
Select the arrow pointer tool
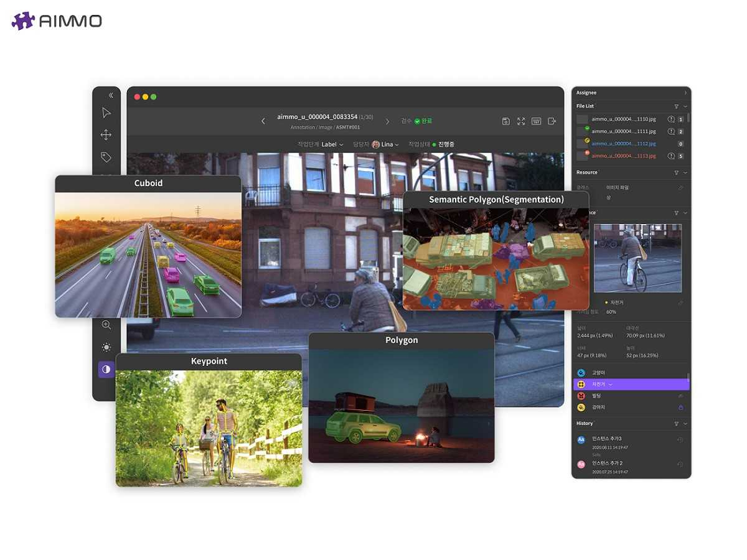[x=106, y=113]
